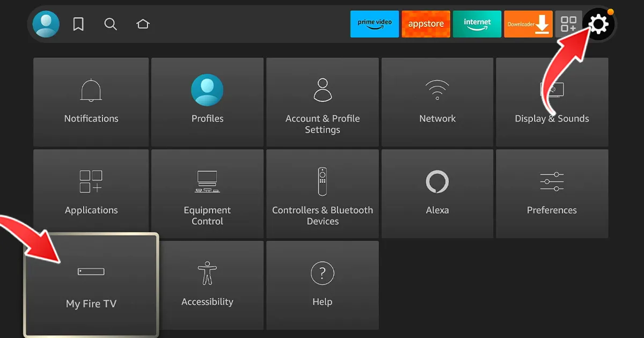Open the Downloader app shortcut
The width and height of the screenshot is (644, 338).
pyautogui.click(x=528, y=24)
